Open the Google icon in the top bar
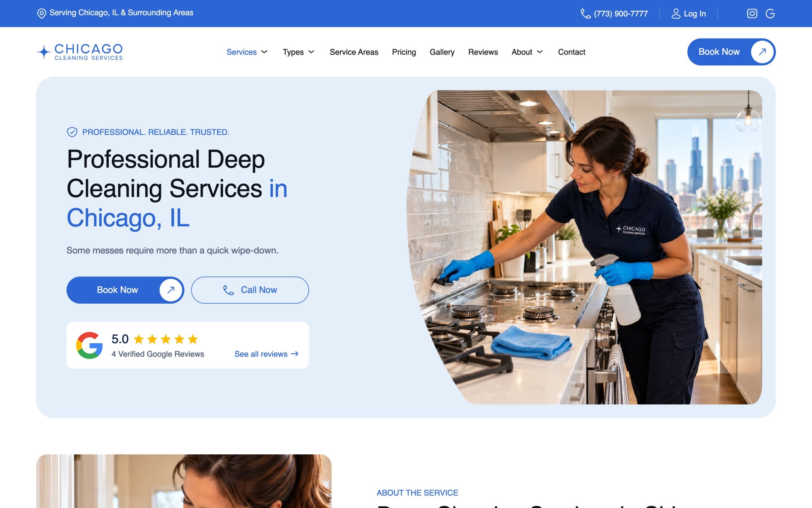The width and height of the screenshot is (812, 508). tap(770, 13)
